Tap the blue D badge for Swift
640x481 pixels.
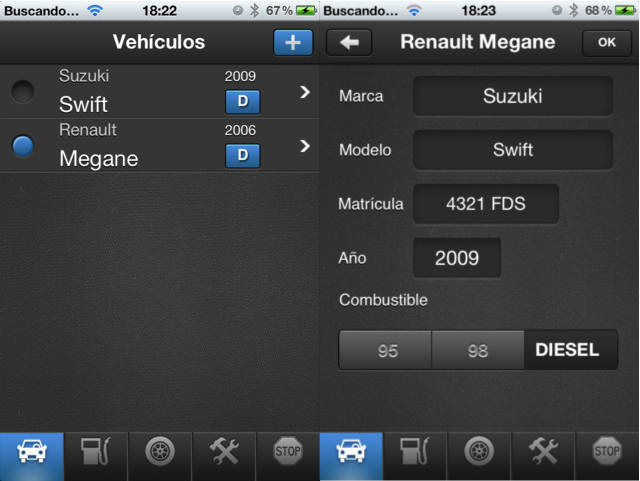[242, 101]
